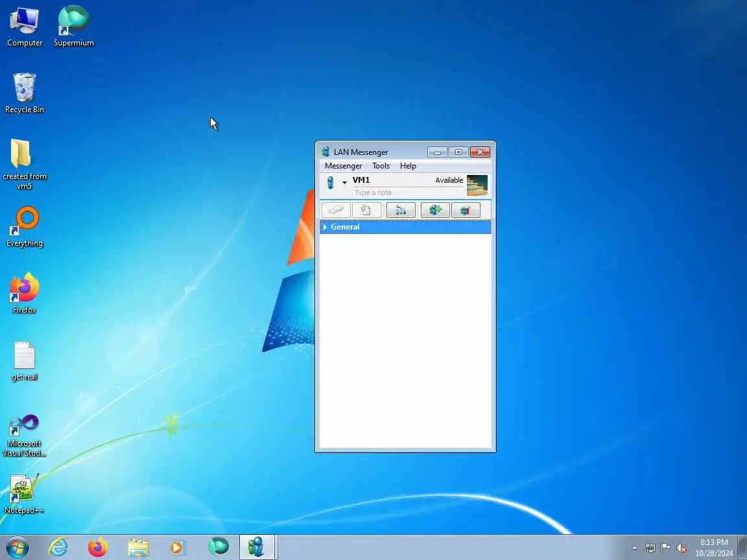Select the 'created from vm5' folder
The width and height of the screenshot is (747, 560).
(x=24, y=164)
